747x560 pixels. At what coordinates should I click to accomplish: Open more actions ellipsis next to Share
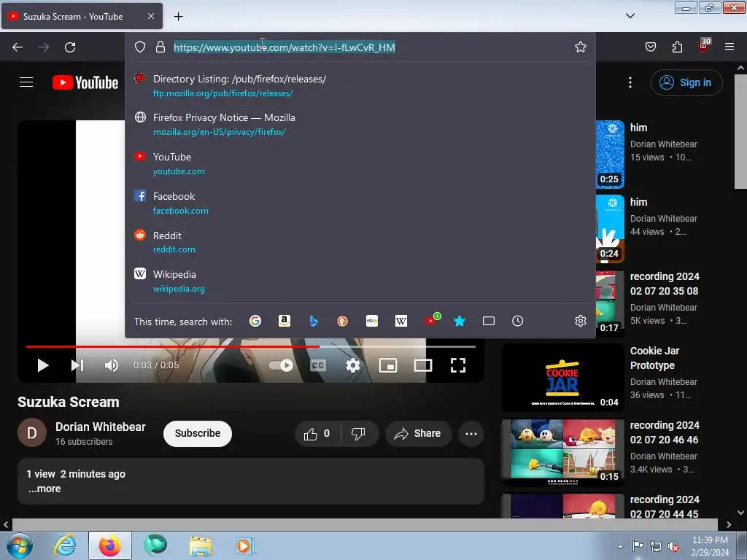click(x=471, y=433)
